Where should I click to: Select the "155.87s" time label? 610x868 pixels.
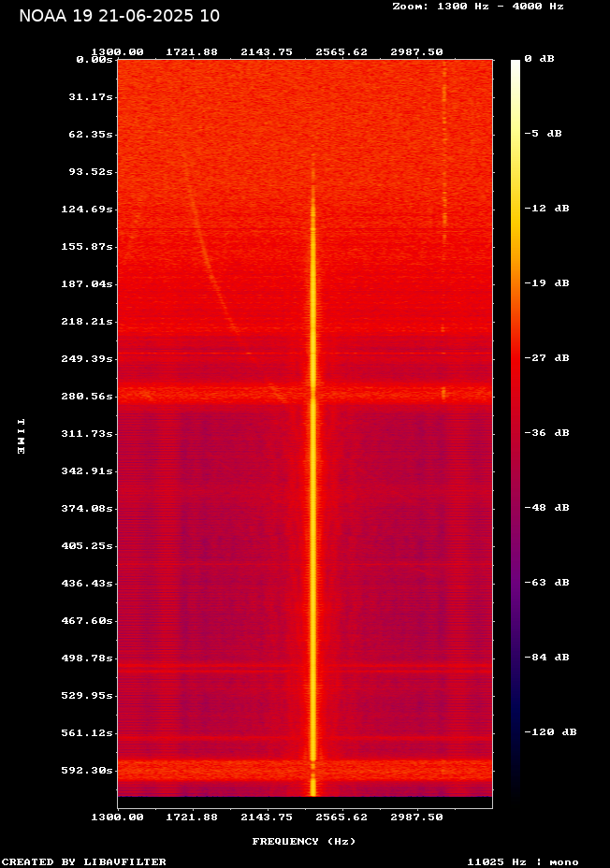(x=87, y=246)
